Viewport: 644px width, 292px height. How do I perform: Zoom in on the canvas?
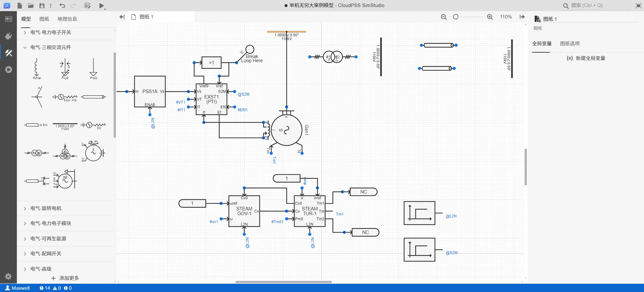coord(490,17)
